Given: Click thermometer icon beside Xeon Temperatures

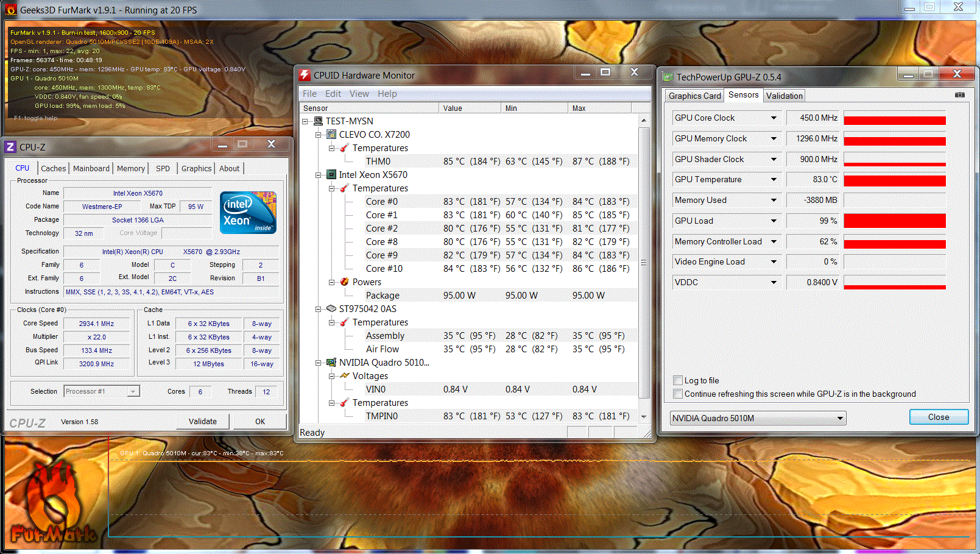Looking at the screenshot, I should [x=345, y=188].
